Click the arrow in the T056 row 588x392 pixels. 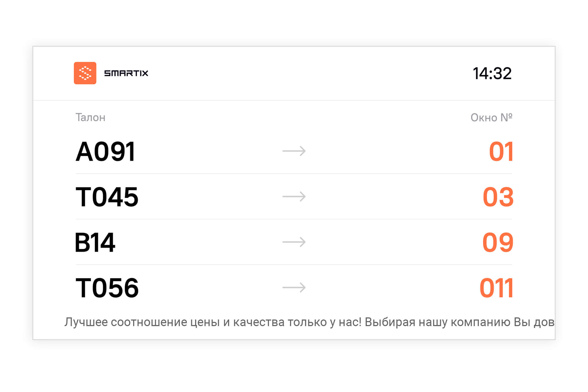[294, 287]
